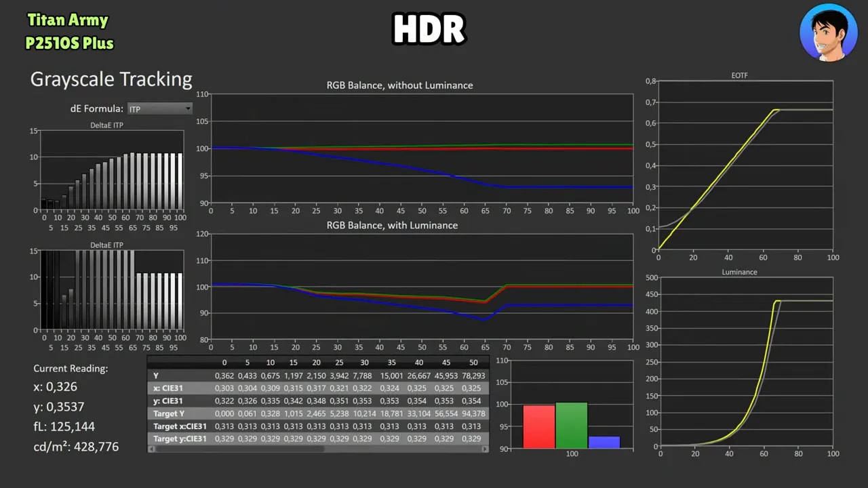868x488 pixels.
Task: Select the Y row header in table
Action: 180,375
